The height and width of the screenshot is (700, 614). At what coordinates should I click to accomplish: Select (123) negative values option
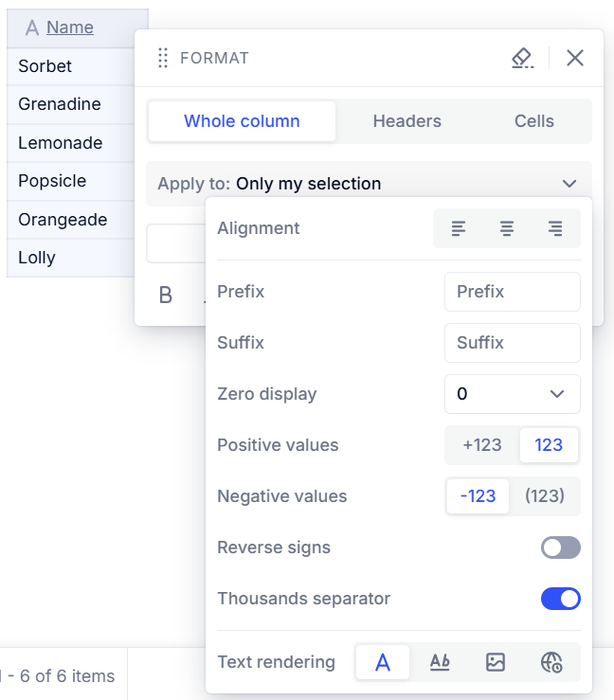tap(545, 496)
